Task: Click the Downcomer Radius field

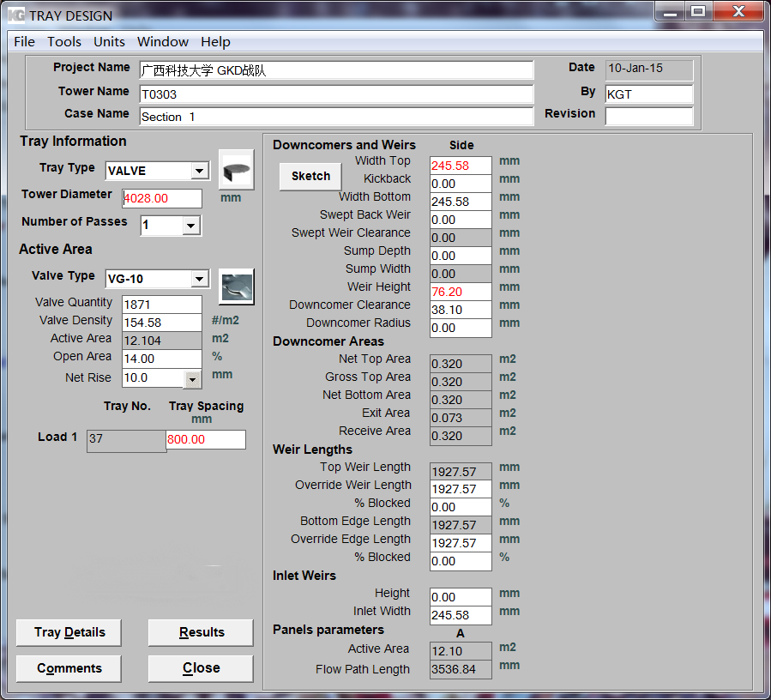Action: point(461,328)
